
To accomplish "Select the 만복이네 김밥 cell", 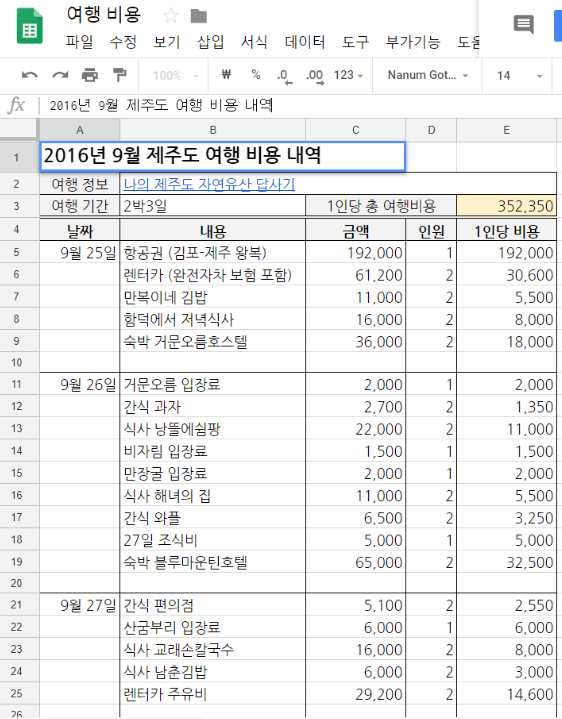I will (x=213, y=297).
